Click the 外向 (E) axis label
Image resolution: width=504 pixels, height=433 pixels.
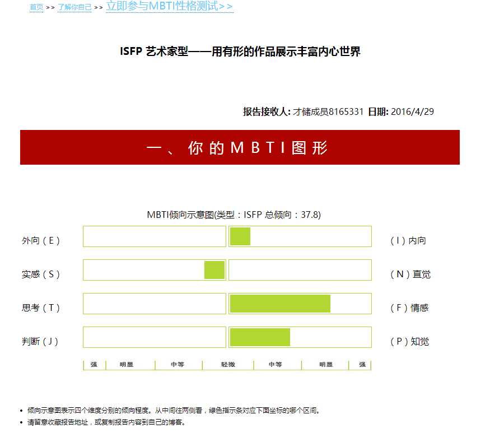pos(41,240)
